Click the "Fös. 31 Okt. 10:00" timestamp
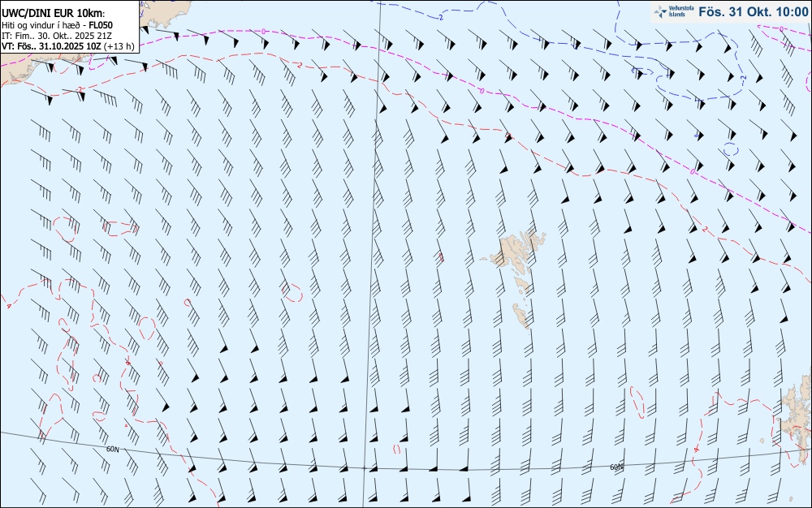This screenshot has height=508, width=812. coord(753,11)
